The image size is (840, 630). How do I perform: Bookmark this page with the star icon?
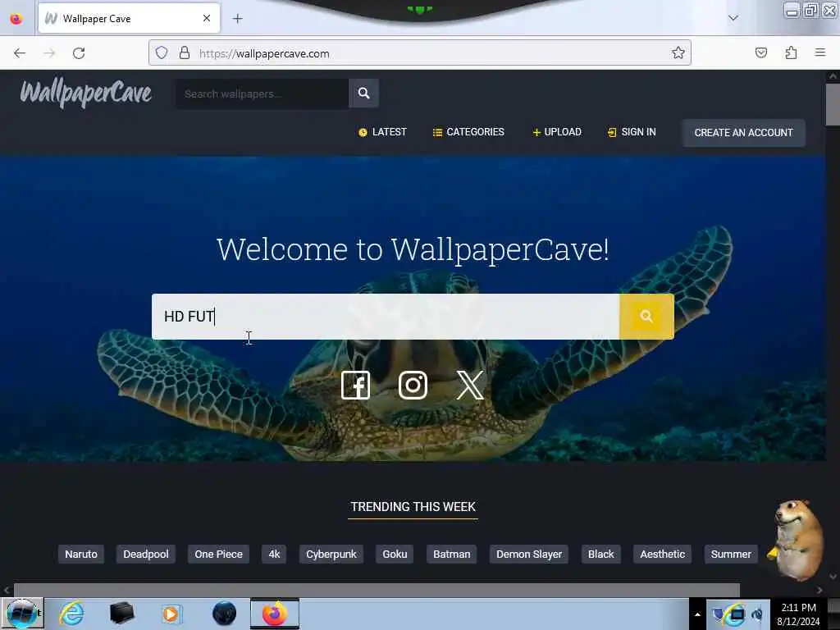[x=678, y=53]
